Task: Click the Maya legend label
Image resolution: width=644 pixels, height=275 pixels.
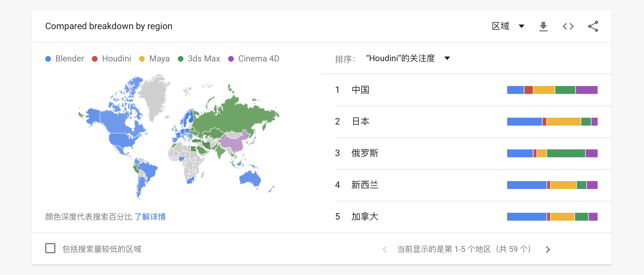Action: pyautogui.click(x=159, y=59)
